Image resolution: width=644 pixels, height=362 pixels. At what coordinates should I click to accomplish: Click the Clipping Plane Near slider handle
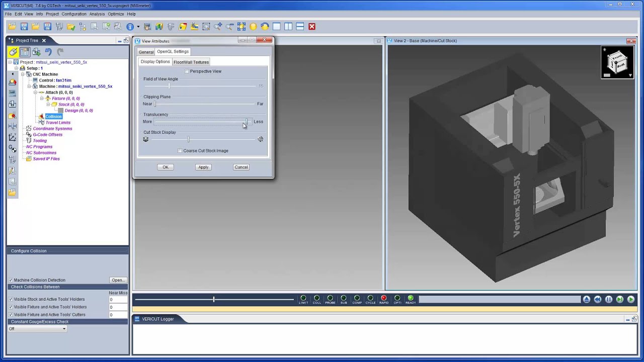click(155, 104)
